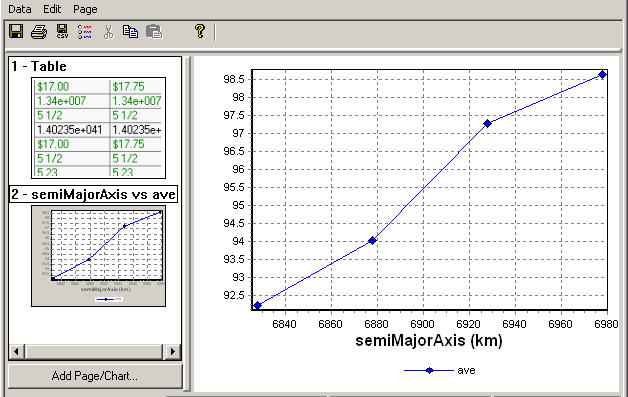The width and height of the screenshot is (628, 397).
Task: Click the Cut scissors icon
Action: pos(108,32)
